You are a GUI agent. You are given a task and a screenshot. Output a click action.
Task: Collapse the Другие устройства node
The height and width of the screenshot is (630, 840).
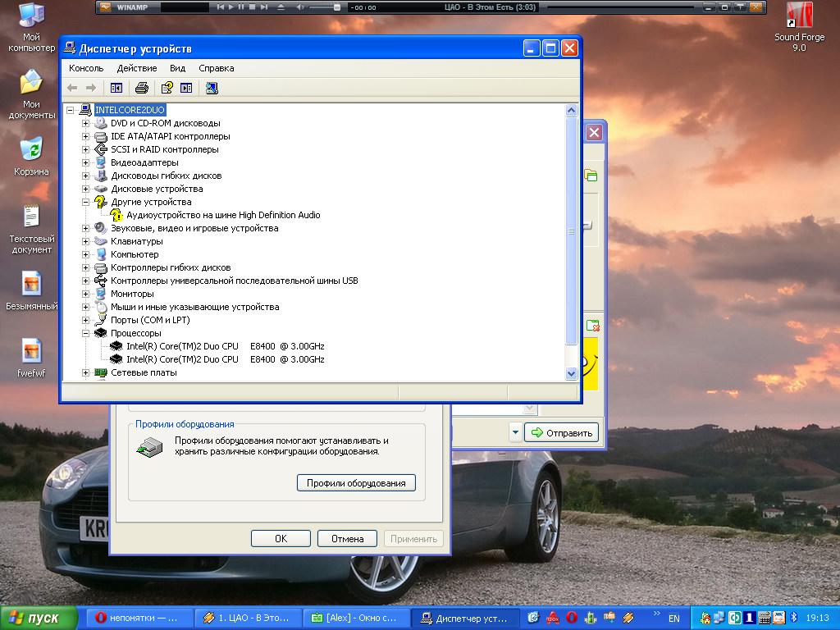(85, 202)
